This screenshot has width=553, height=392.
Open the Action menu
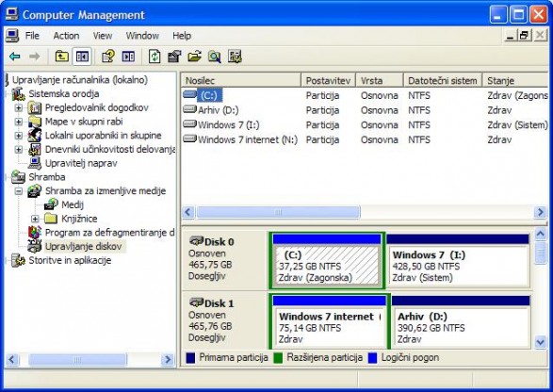point(66,36)
